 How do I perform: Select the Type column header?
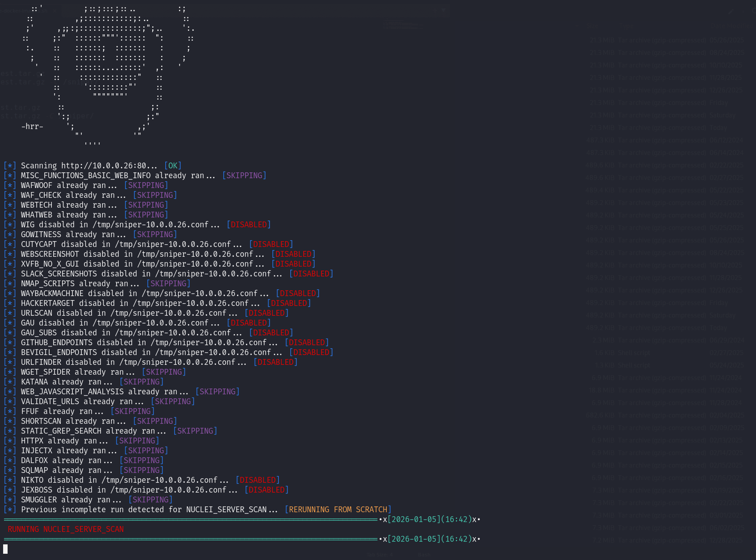627,26
